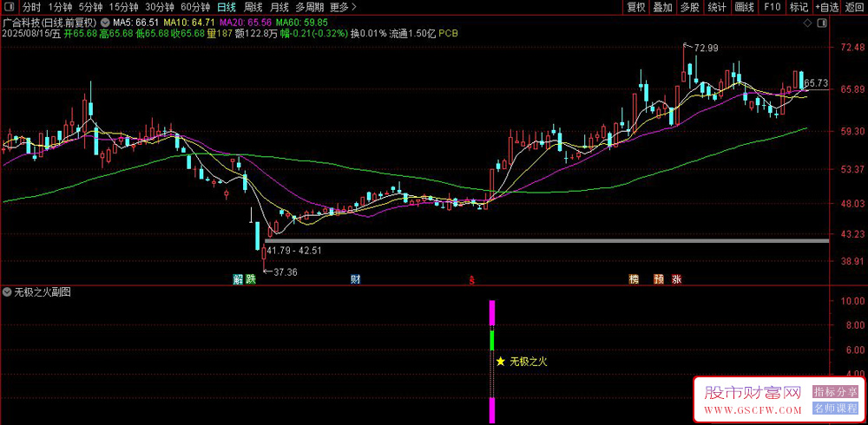868x425 pixels.
Task: Switch to 5分钟 period
Action: point(90,7)
